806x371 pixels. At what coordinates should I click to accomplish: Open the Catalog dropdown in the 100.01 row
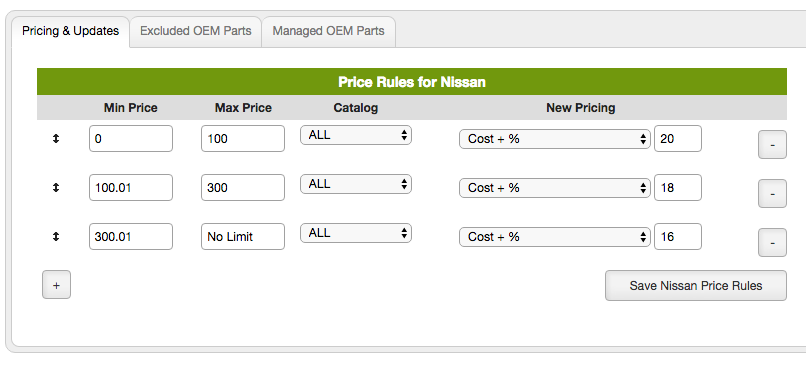[x=356, y=184]
